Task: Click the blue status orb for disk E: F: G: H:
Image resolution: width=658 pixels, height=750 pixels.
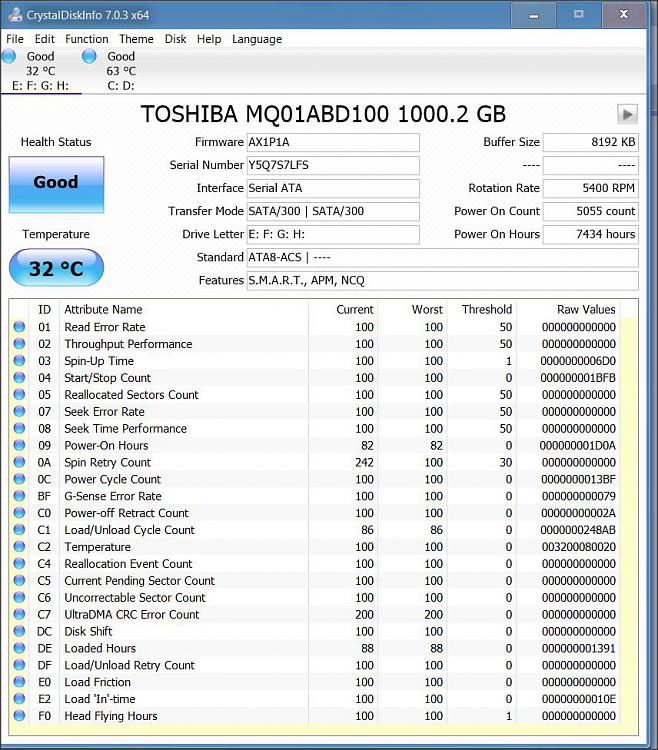Action: pos(9,56)
